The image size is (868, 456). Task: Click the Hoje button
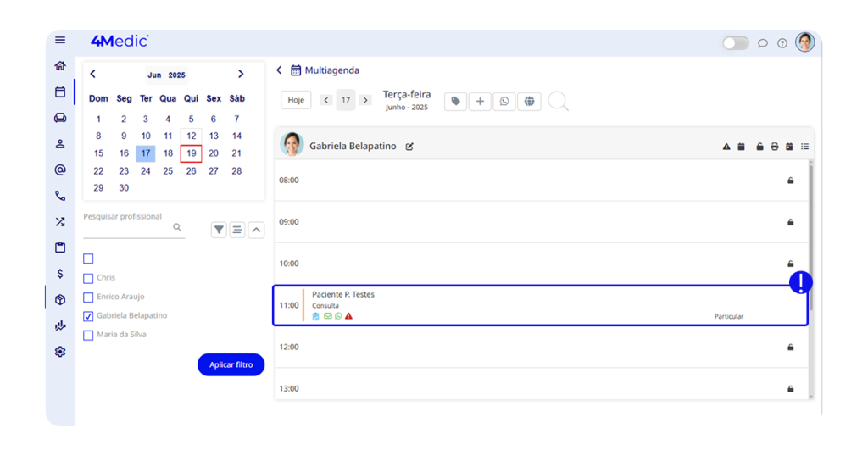(296, 100)
